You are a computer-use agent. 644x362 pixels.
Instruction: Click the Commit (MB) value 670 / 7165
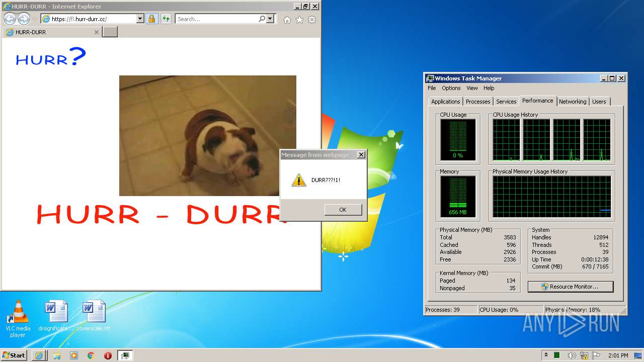point(595,266)
